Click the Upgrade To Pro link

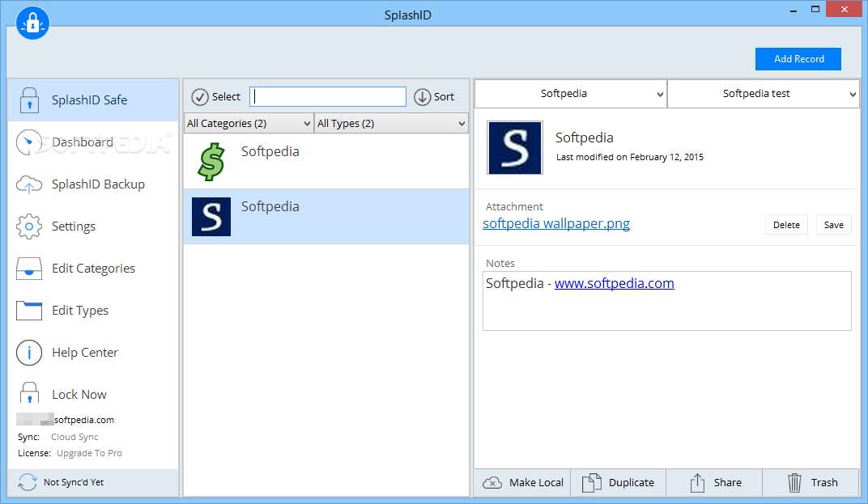(x=89, y=453)
